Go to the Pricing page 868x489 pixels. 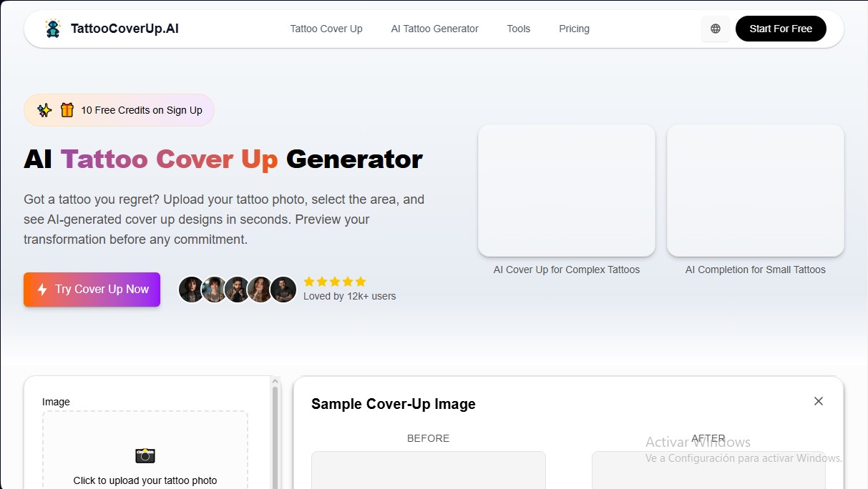575,29
